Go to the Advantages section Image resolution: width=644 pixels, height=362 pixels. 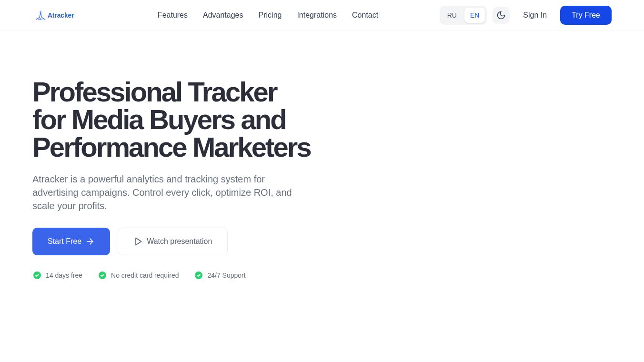point(223,15)
